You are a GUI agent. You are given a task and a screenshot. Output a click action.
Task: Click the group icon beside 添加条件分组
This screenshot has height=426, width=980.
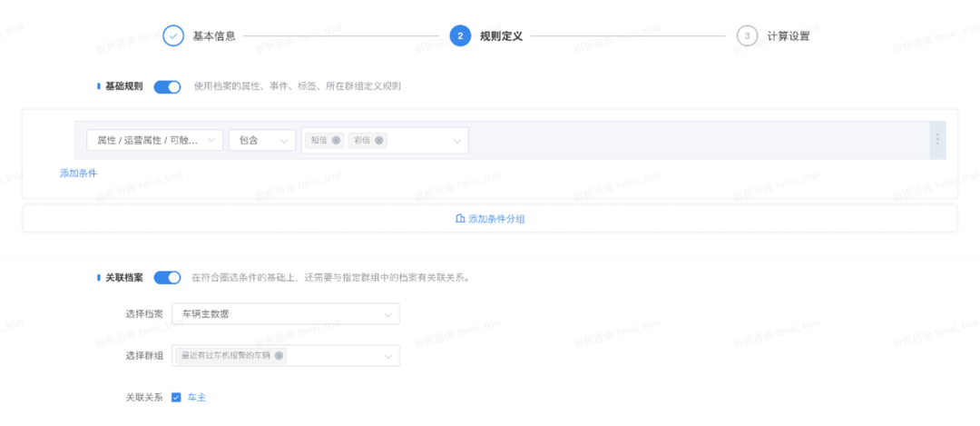tap(460, 219)
